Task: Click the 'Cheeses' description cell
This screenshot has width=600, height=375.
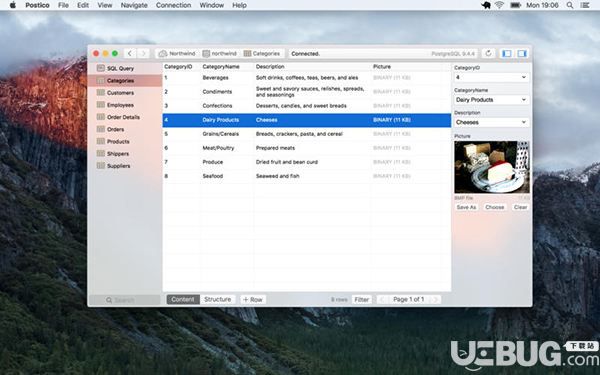Action: click(x=267, y=120)
